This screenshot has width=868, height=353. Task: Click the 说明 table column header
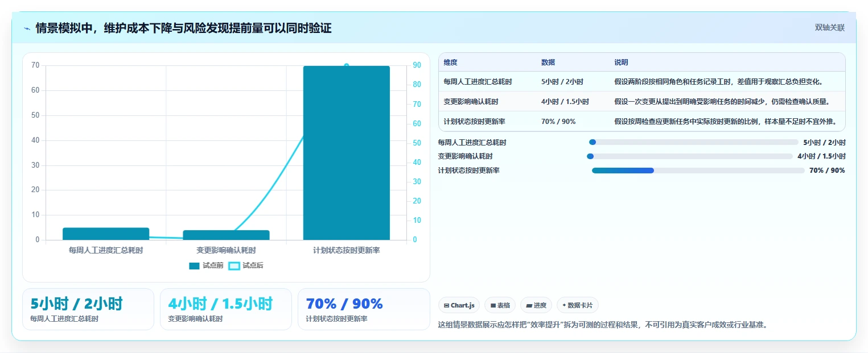tap(621, 63)
